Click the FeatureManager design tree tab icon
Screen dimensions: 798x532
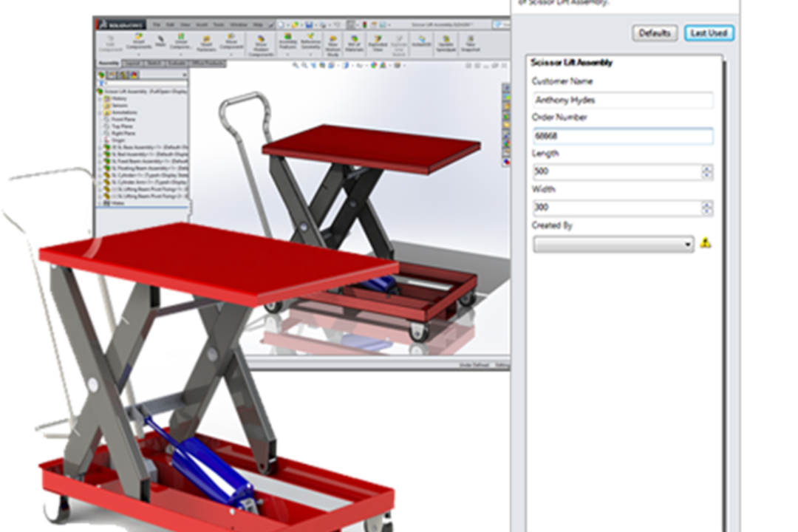click(101, 75)
